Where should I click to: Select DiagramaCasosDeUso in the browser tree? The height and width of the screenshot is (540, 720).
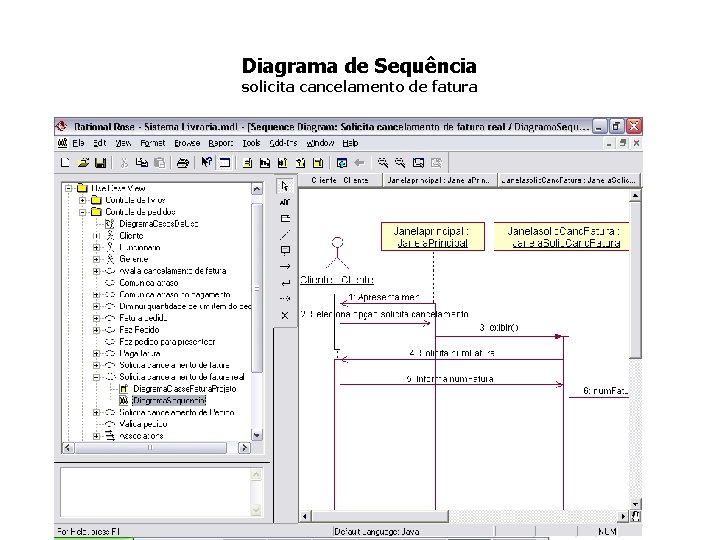pyautogui.click(x=158, y=224)
